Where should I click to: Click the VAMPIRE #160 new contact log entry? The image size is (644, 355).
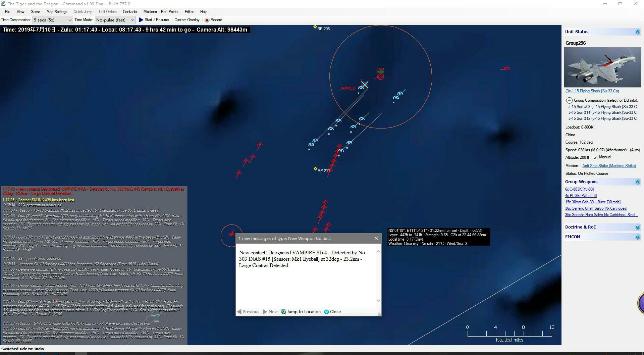point(93,191)
